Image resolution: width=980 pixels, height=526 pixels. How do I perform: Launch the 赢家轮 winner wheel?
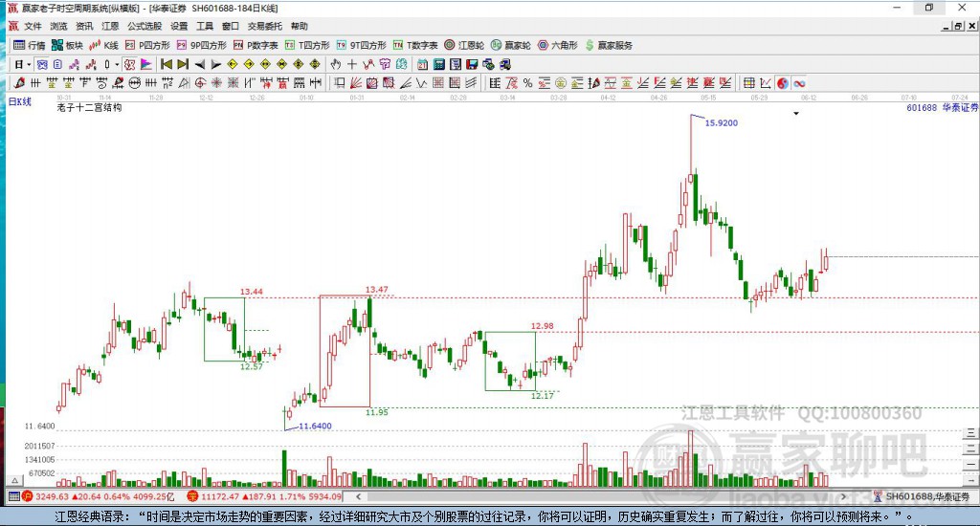pos(511,45)
